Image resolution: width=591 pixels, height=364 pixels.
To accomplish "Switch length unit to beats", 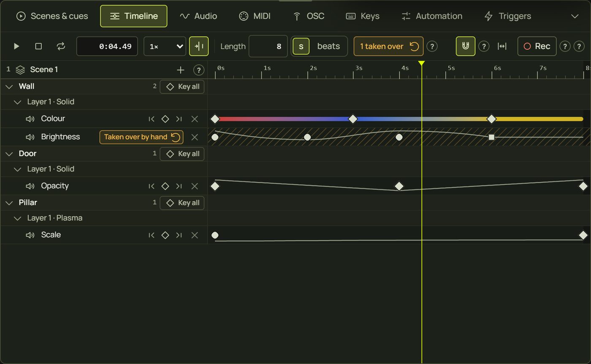I will [328, 46].
